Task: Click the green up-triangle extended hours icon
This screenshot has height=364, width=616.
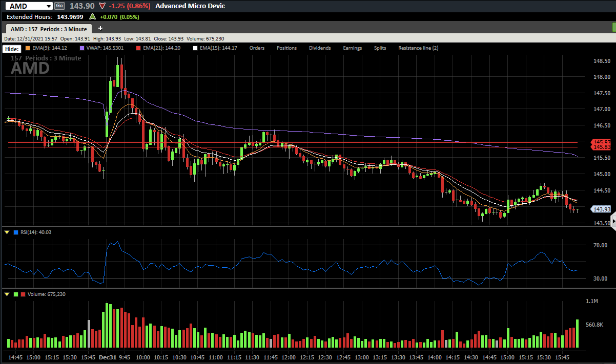Action: pos(93,16)
